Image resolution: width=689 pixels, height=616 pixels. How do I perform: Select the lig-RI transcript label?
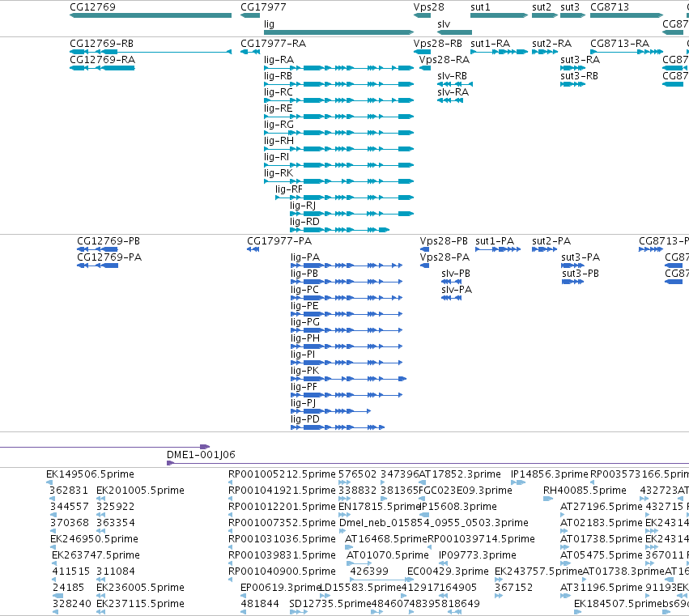pos(277,157)
